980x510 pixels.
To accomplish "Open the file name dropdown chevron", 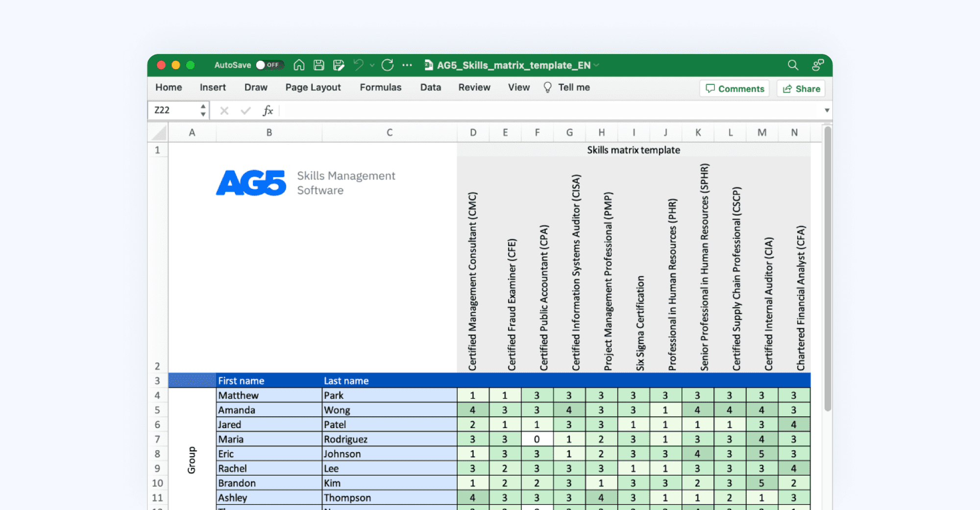I will click(596, 65).
